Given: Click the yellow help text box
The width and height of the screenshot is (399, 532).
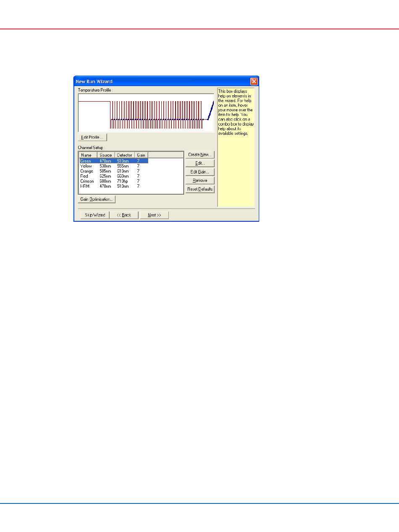Looking at the screenshot, I should click(x=236, y=147).
